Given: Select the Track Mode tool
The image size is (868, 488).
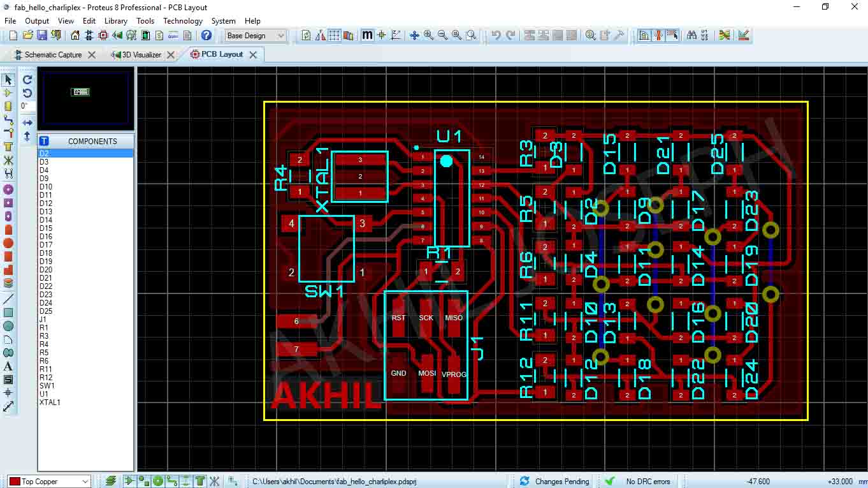Looking at the screenshot, I should click(8, 120).
